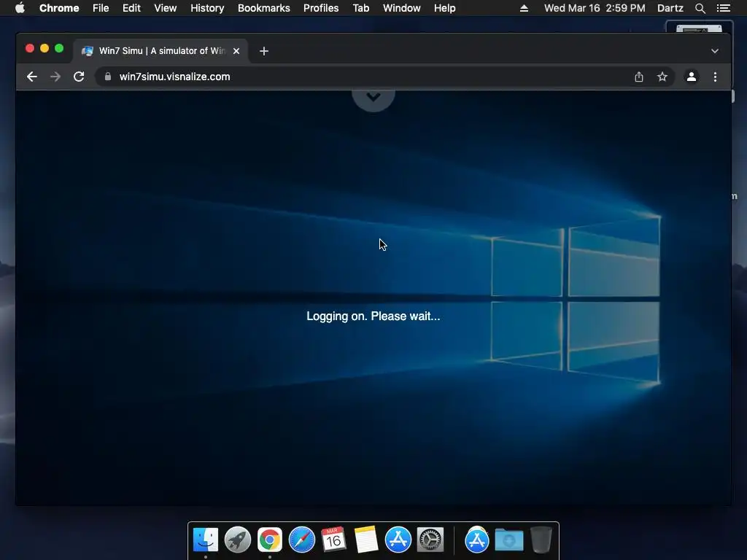Image resolution: width=747 pixels, height=560 pixels.
Task: Expand the tab search chevron
Action: [715, 51]
